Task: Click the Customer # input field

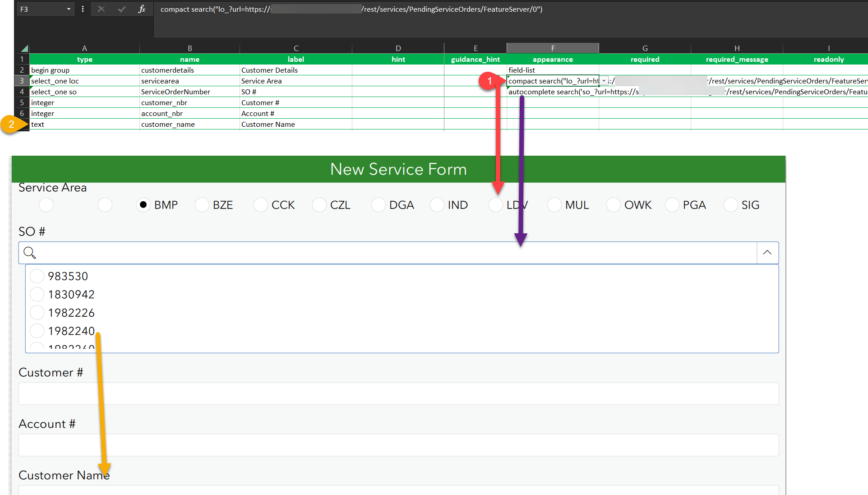Action: click(398, 393)
